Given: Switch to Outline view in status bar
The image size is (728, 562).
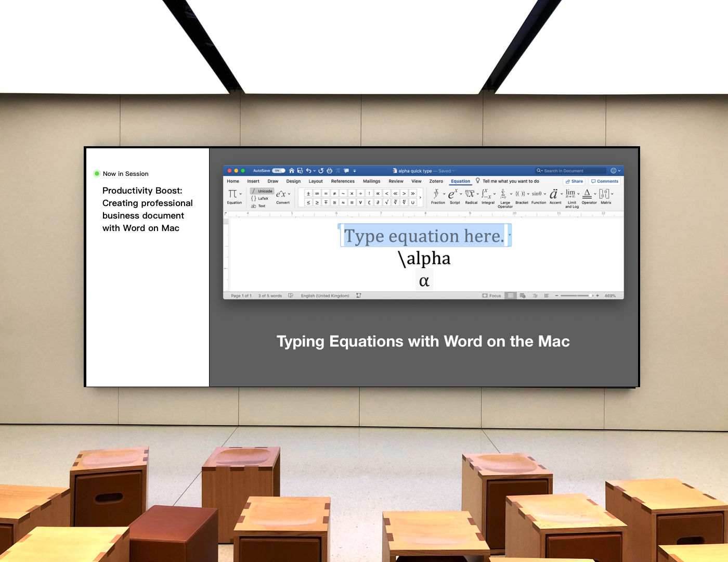Looking at the screenshot, I should (x=535, y=296).
